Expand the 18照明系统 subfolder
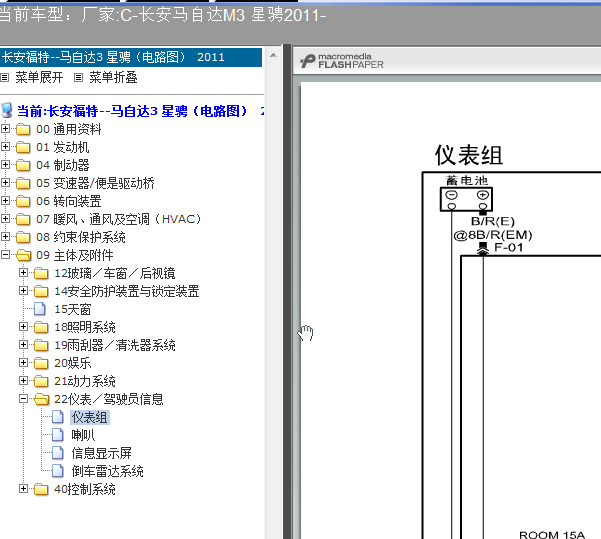 coord(23,327)
